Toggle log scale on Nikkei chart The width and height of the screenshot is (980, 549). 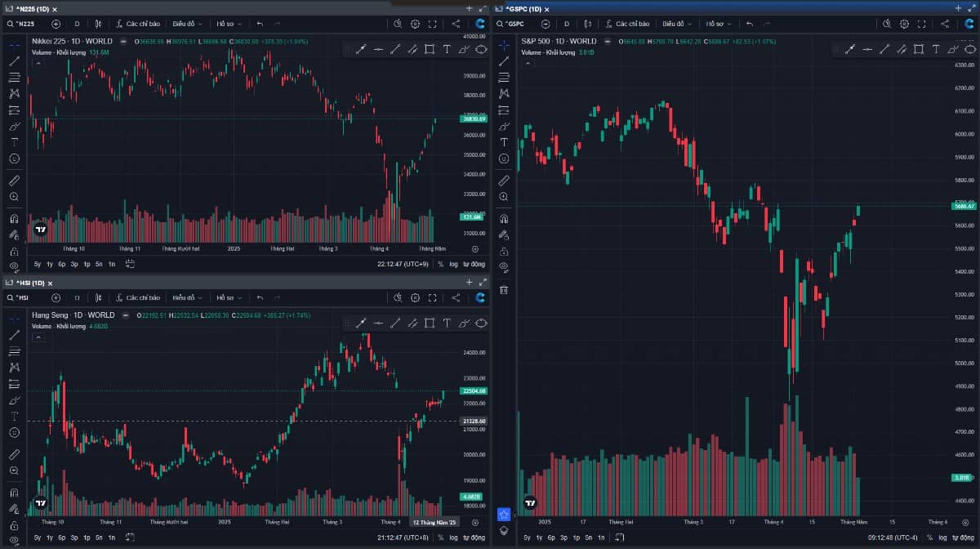tap(454, 264)
